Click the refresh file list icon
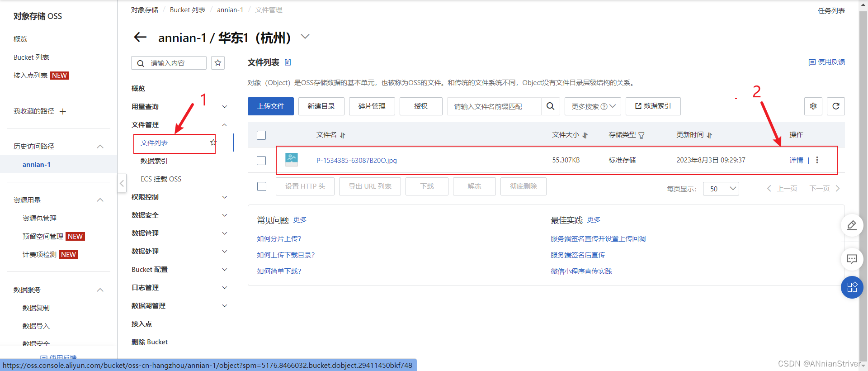 coord(836,106)
